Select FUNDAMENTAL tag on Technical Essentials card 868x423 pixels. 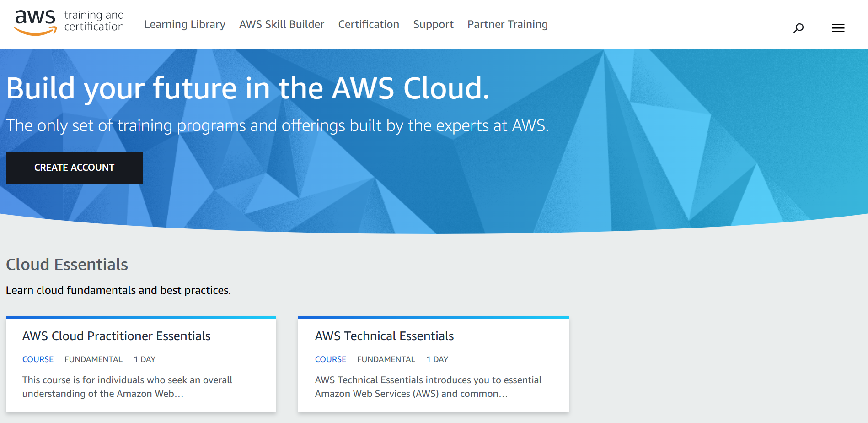386,359
